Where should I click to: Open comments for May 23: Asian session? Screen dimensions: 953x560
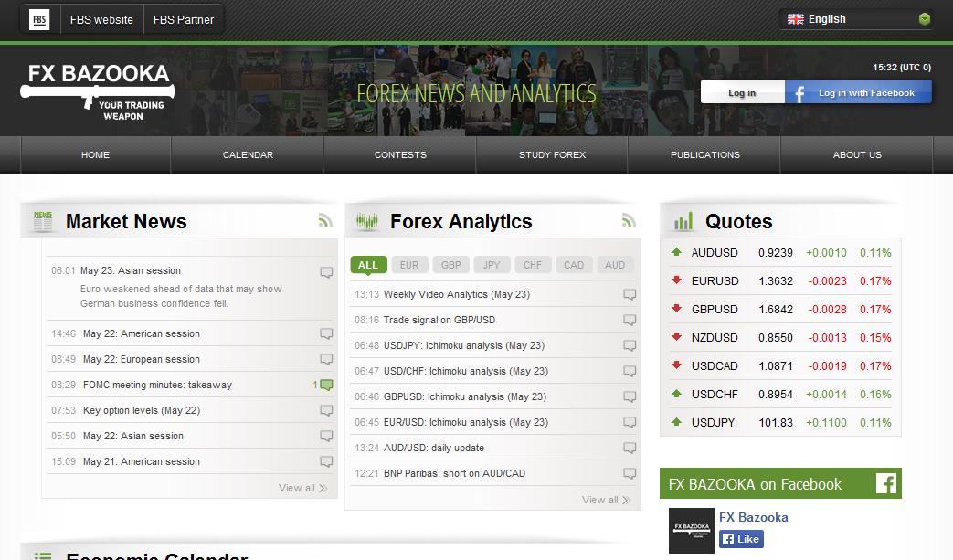click(x=326, y=272)
